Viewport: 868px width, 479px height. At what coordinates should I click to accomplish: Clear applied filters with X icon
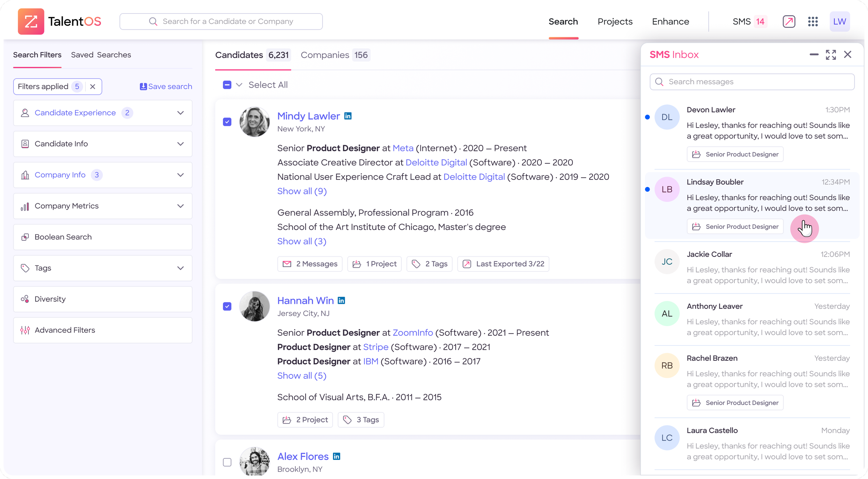(93, 87)
